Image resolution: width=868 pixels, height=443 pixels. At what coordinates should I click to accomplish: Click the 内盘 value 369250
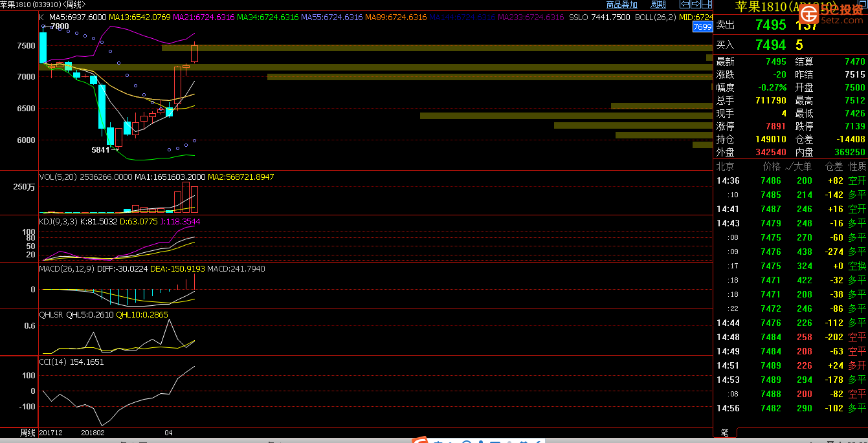(850, 152)
